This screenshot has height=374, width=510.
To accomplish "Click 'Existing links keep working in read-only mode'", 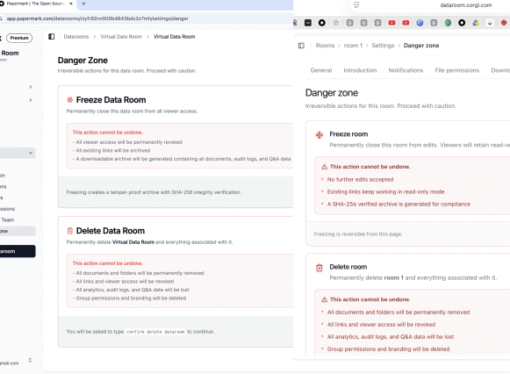I will tap(386, 192).
